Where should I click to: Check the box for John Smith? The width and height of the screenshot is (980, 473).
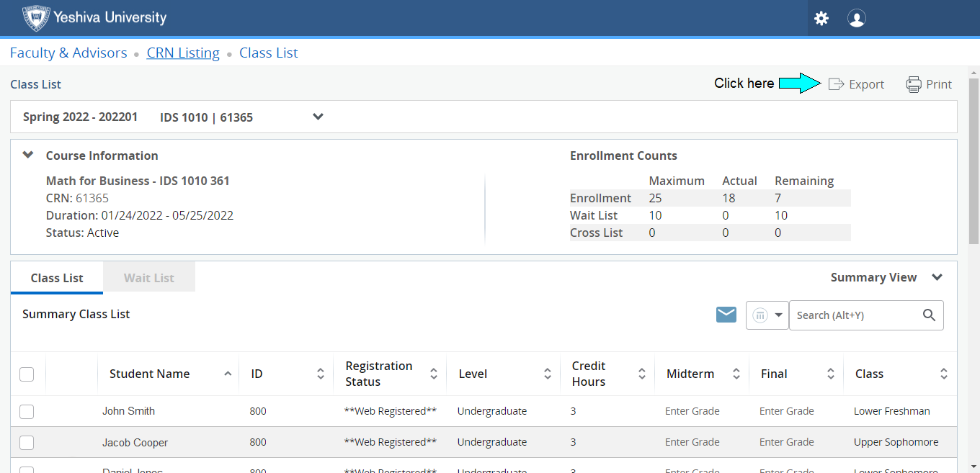coord(27,411)
